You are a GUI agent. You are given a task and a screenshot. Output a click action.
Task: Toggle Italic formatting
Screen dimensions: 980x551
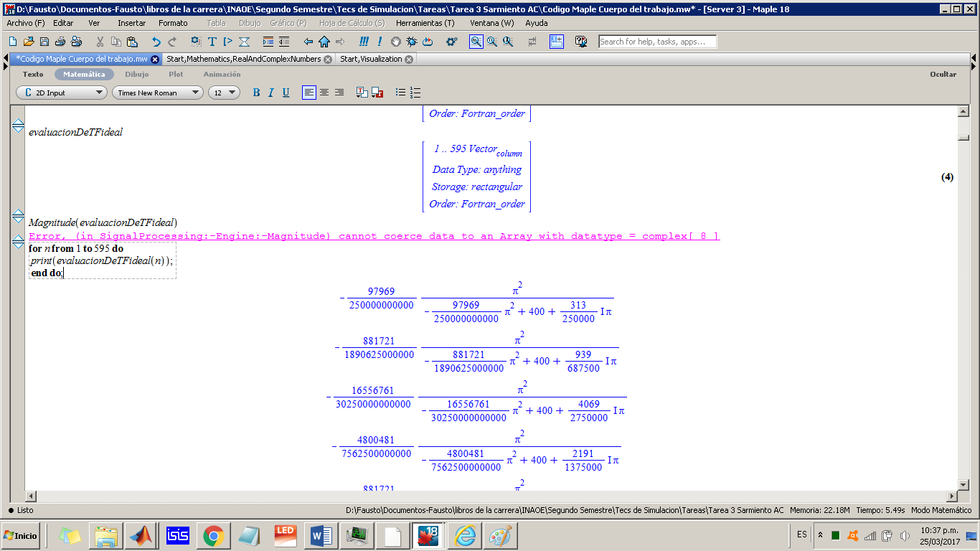click(271, 93)
